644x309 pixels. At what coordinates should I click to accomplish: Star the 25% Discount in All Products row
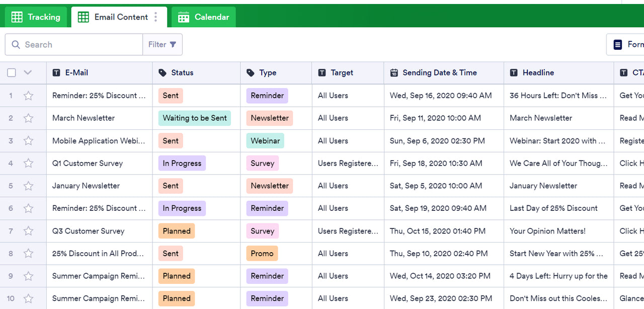28,254
